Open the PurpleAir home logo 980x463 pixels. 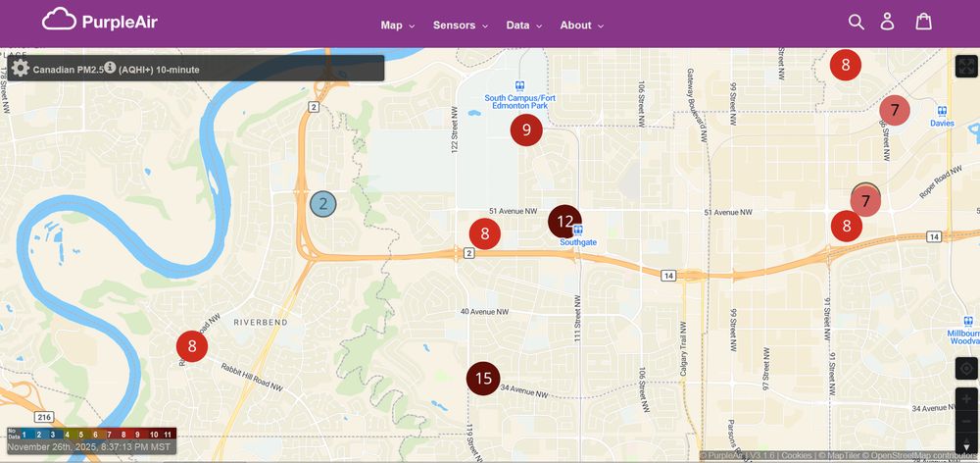point(100,20)
